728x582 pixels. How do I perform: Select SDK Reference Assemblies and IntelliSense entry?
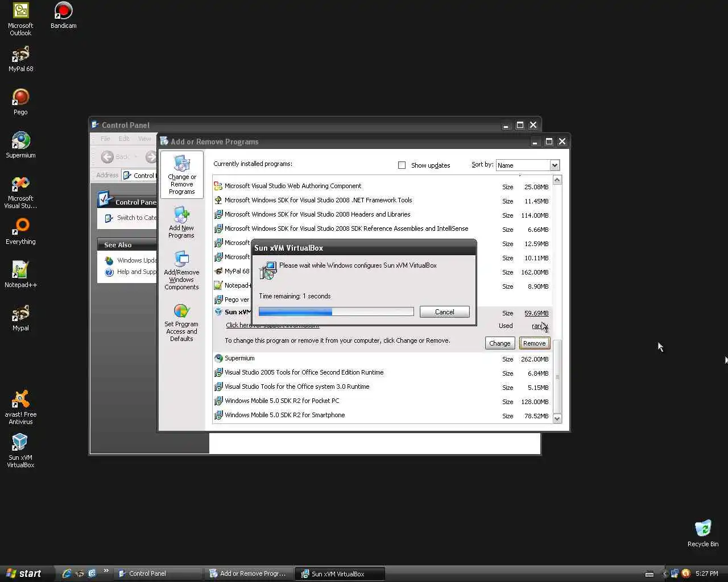coord(382,228)
